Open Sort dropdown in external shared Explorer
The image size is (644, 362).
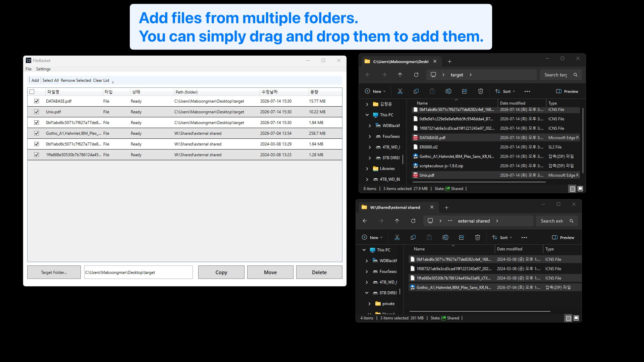coord(502,237)
